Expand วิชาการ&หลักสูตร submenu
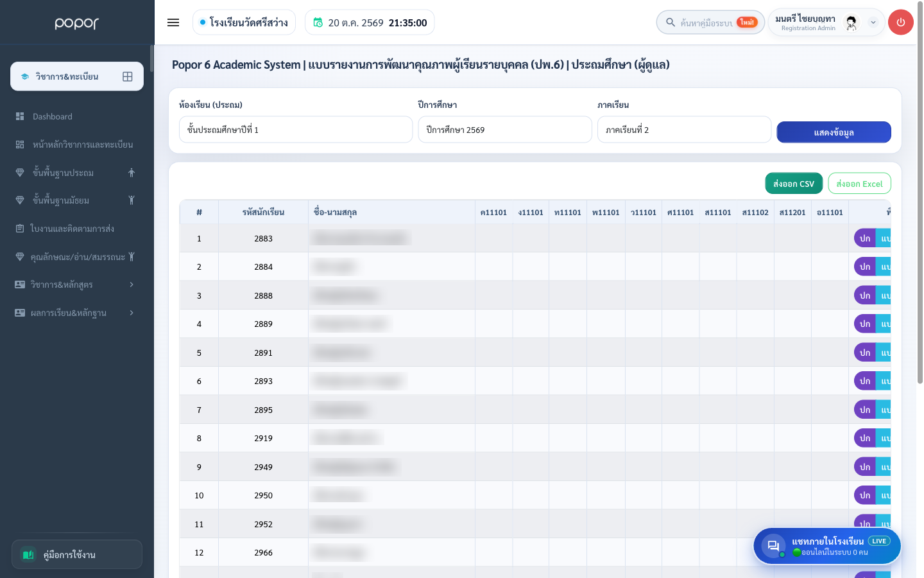 [x=77, y=285]
